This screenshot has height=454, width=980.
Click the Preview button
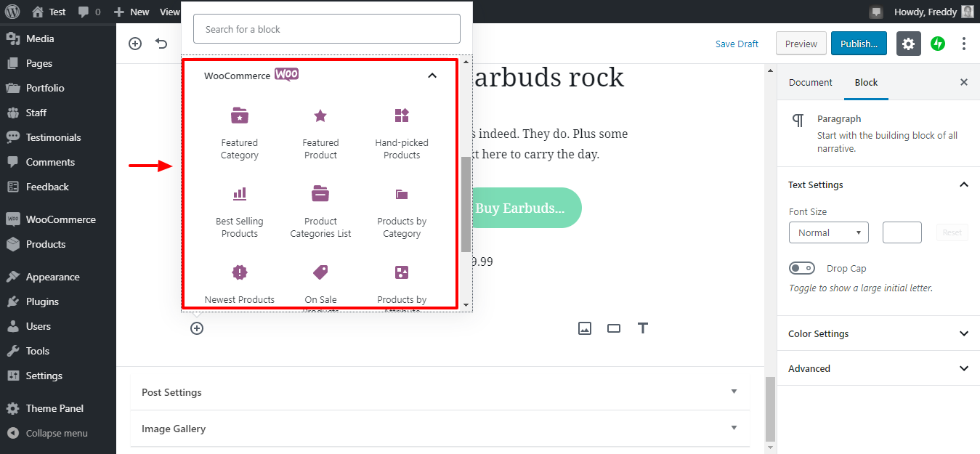point(801,44)
